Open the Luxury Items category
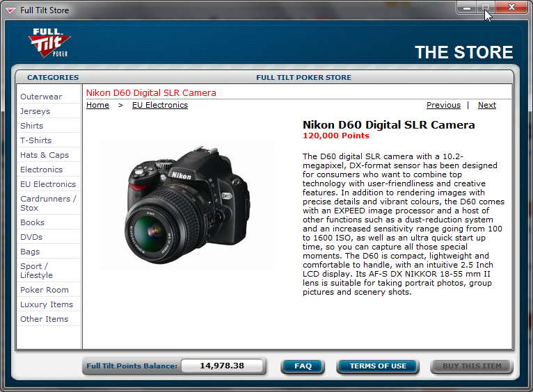The height and width of the screenshot is (392, 533). 47,305
